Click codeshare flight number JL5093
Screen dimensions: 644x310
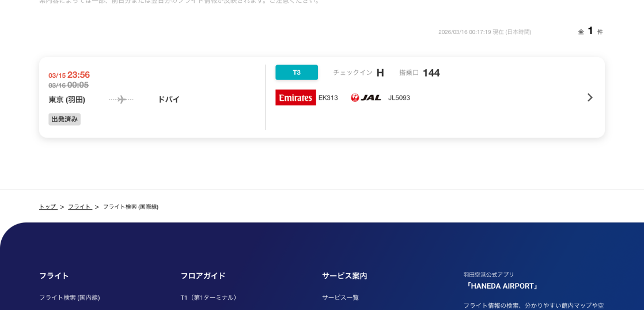(x=399, y=98)
